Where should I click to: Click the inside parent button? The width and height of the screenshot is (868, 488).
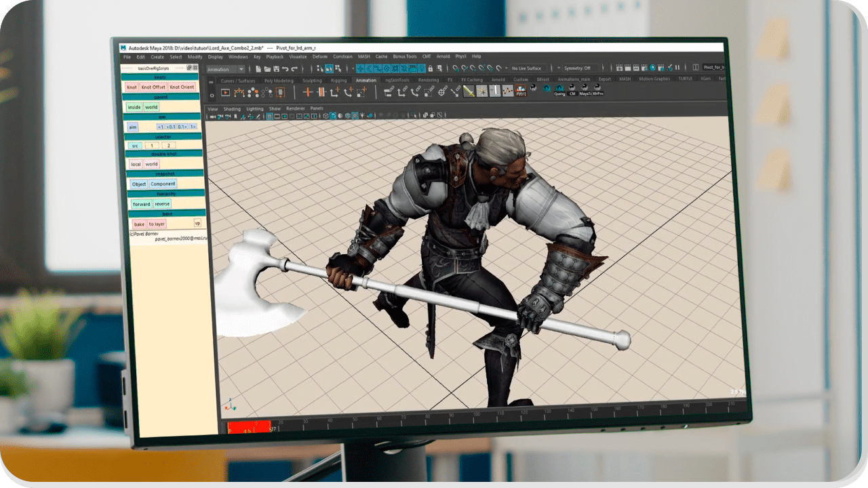pyautogui.click(x=134, y=107)
